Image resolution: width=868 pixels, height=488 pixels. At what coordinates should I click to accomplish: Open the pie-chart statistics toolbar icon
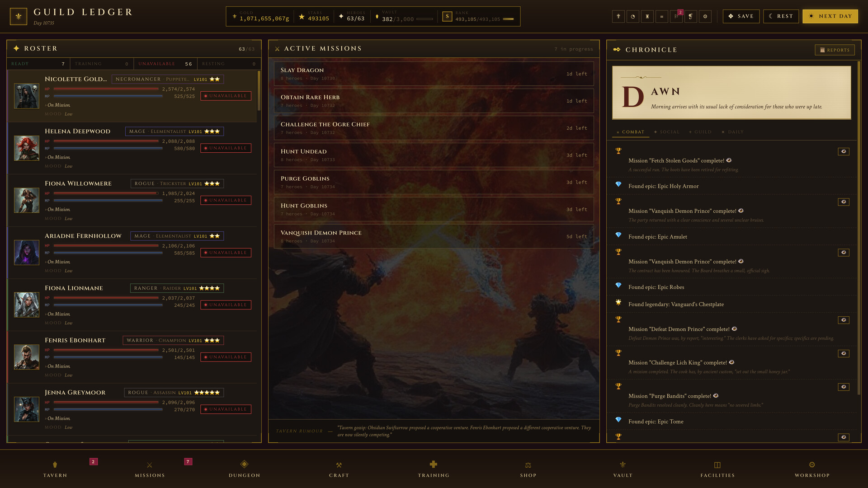[633, 16]
